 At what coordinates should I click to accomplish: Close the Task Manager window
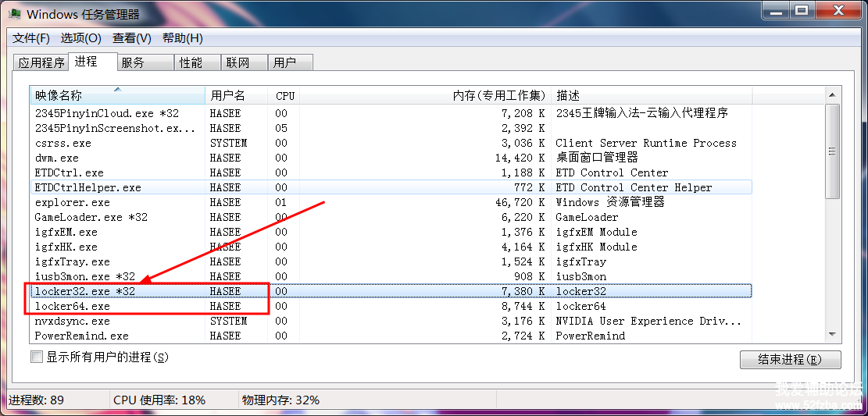pyautogui.click(x=838, y=9)
